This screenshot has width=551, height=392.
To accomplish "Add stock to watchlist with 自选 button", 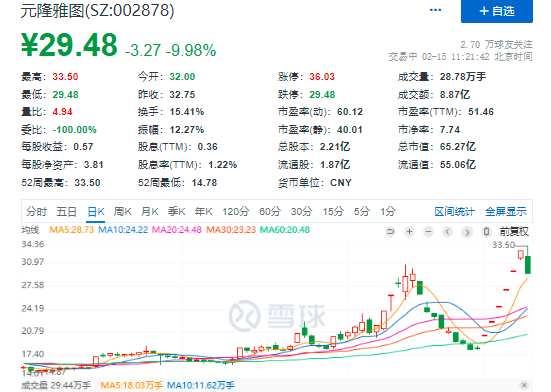I will 497,11.
